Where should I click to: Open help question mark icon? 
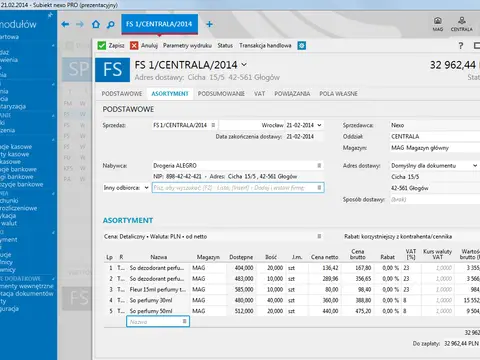pyautogui.click(x=461, y=46)
